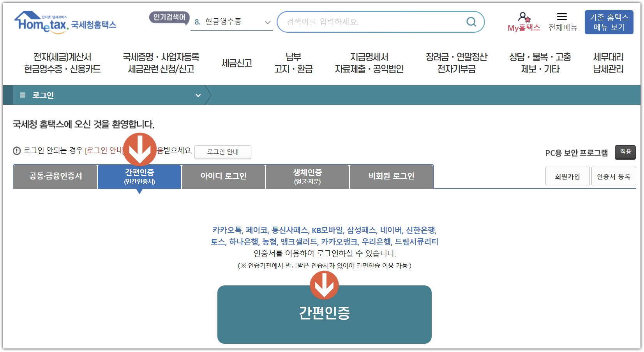644x352 pixels.
Task: Open My홈택스 user icon
Action: [524, 17]
